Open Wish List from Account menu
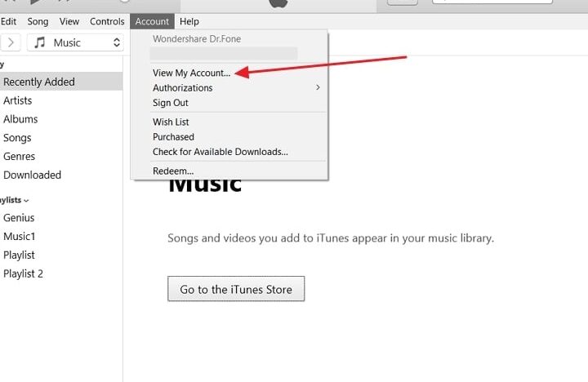The width and height of the screenshot is (588, 382). coord(229,122)
